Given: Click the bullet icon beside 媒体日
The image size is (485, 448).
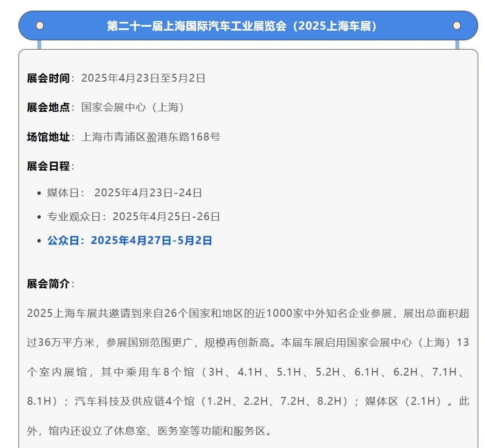Looking at the screenshot, I should 39,193.
